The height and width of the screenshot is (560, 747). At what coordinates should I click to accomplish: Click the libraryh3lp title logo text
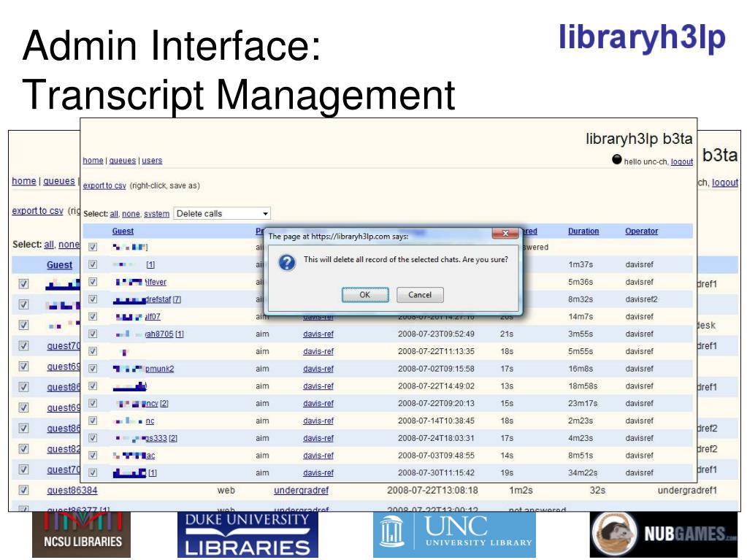tap(642, 37)
